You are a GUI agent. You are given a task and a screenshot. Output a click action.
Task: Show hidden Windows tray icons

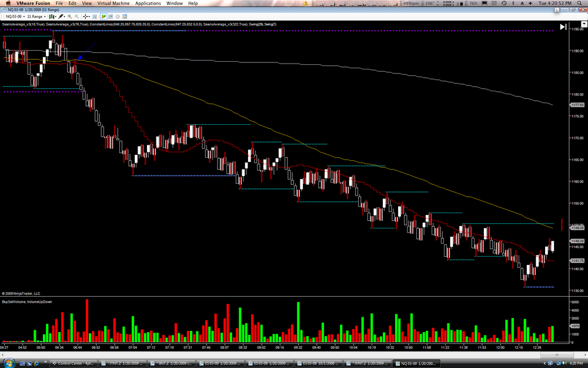click(x=545, y=363)
